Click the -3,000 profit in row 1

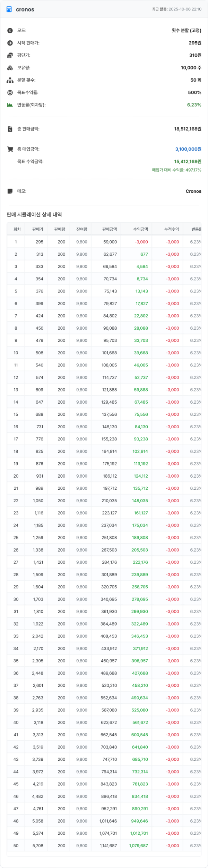pyautogui.click(x=141, y=242)
